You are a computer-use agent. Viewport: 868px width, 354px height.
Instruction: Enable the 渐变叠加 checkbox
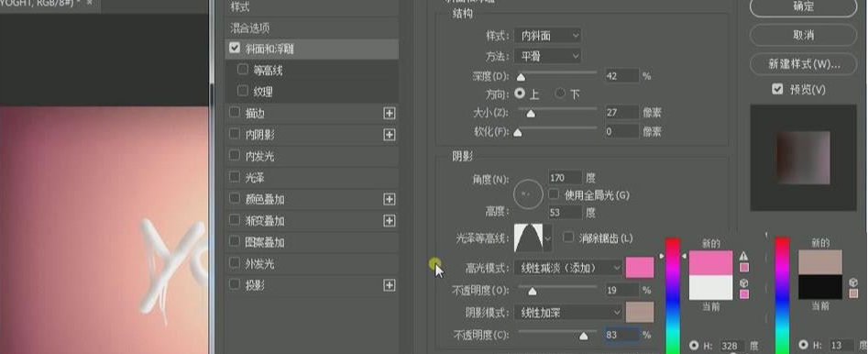234,220
